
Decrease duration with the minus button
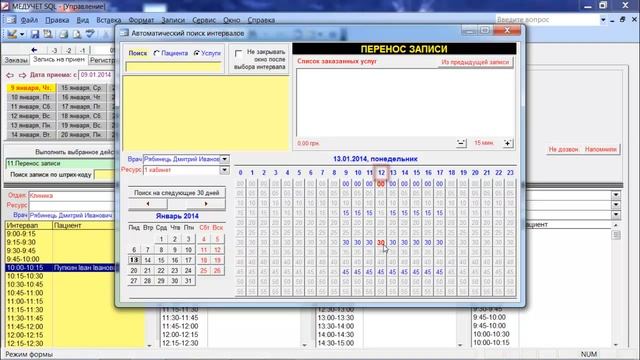[461, 143]
